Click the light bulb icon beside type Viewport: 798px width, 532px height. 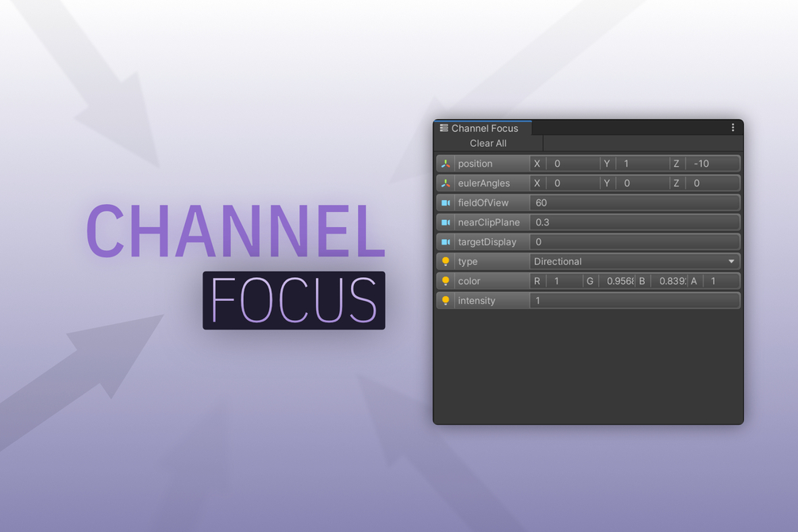[x=445, y=261]
